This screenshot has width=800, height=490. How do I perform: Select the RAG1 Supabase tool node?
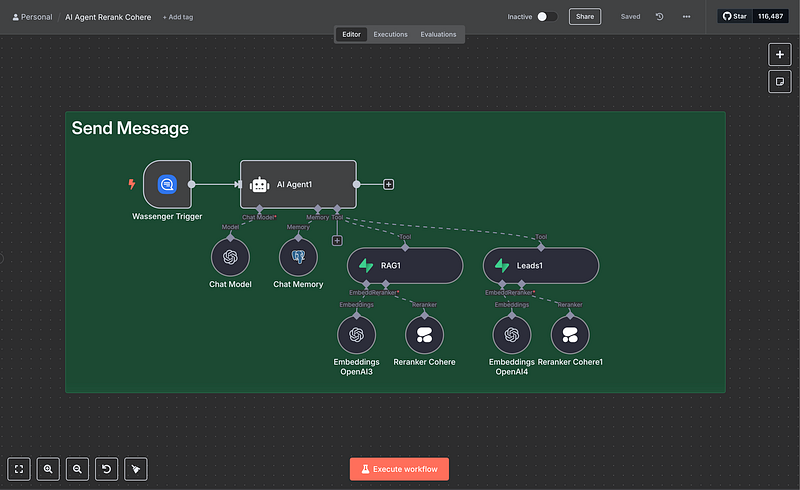coord(405,266)
